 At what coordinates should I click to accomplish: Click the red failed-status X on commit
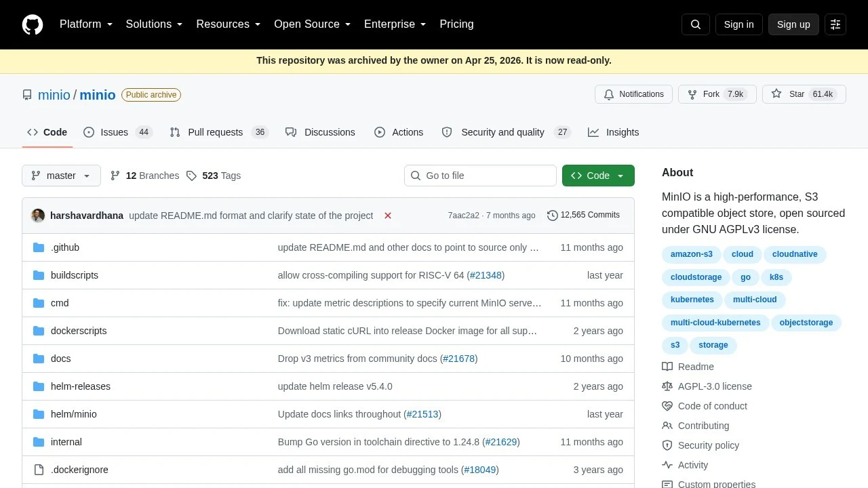pos(388,216)
